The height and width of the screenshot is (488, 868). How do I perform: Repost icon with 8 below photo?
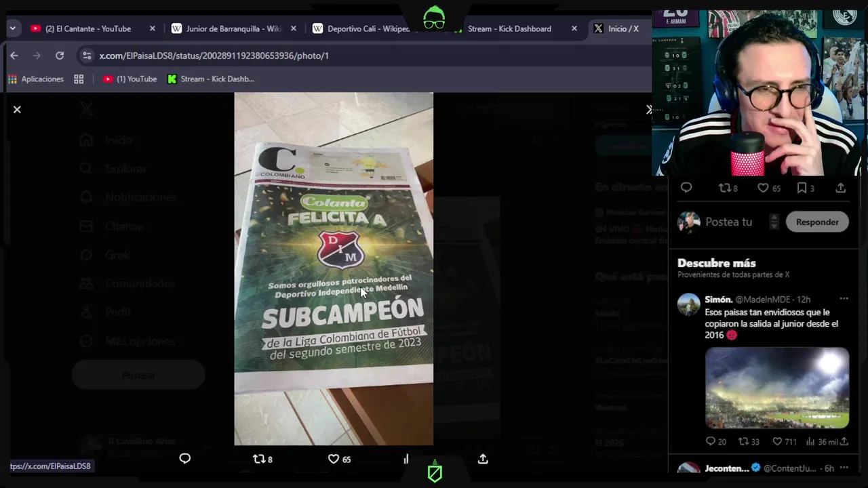point(262,459)
